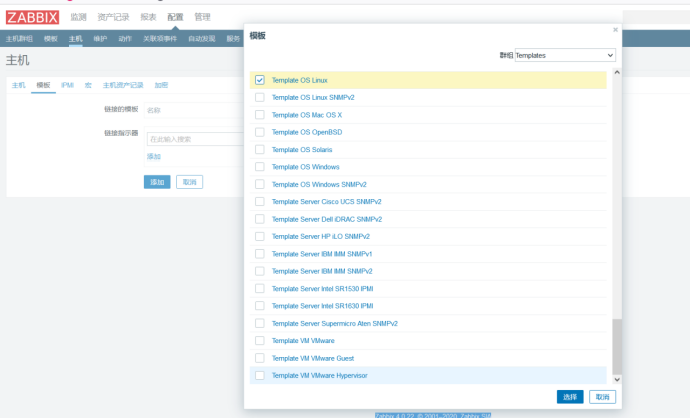This screenshot has height=418, width=691.
Task: Go to 主机 submenu in blue bar
Action: tap(75, 39)
